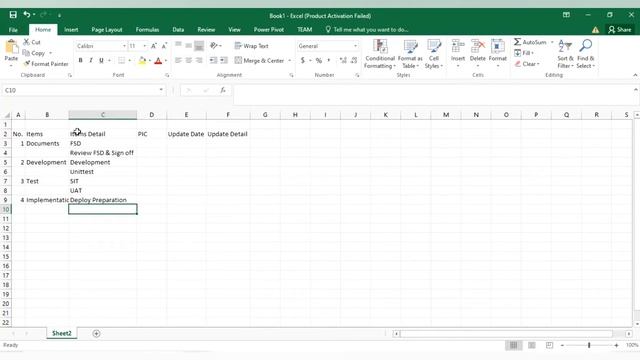Align cell text to the left
The width and height of the screenshot is (640, 360).
point(178,60)
